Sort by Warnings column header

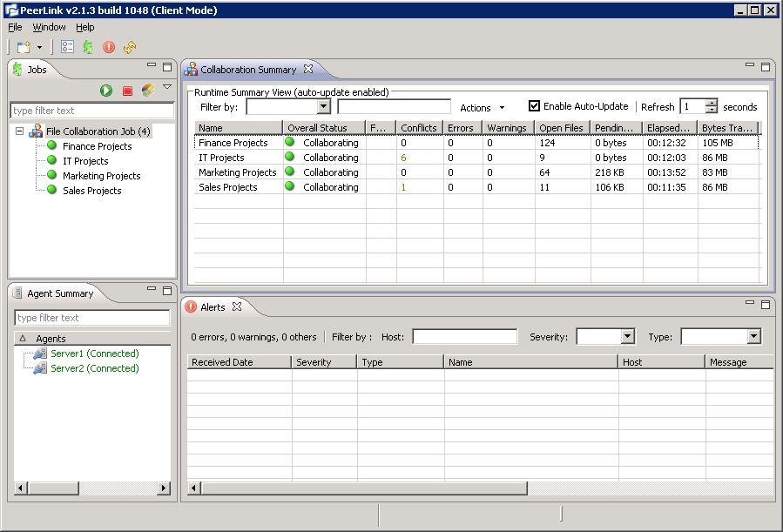click(508, 128)
